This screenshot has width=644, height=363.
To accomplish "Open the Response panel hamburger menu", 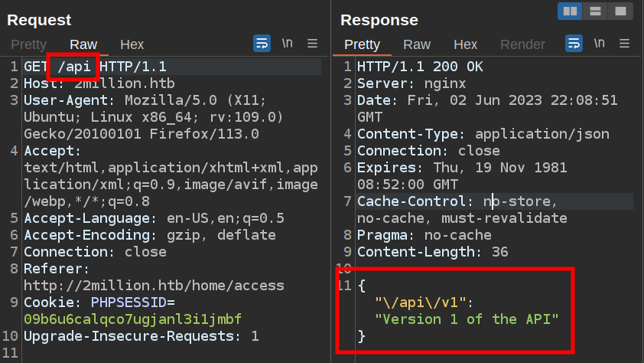I will [x=624, y=44].
